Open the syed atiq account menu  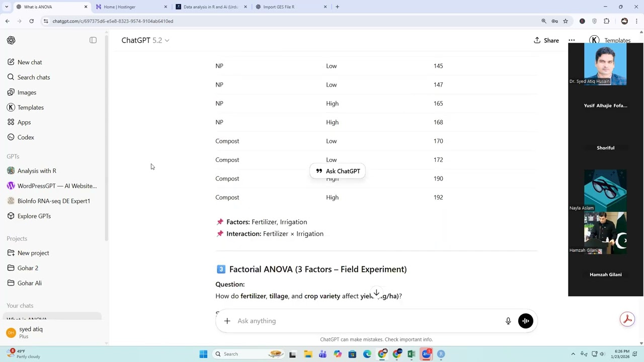point(52,333)
